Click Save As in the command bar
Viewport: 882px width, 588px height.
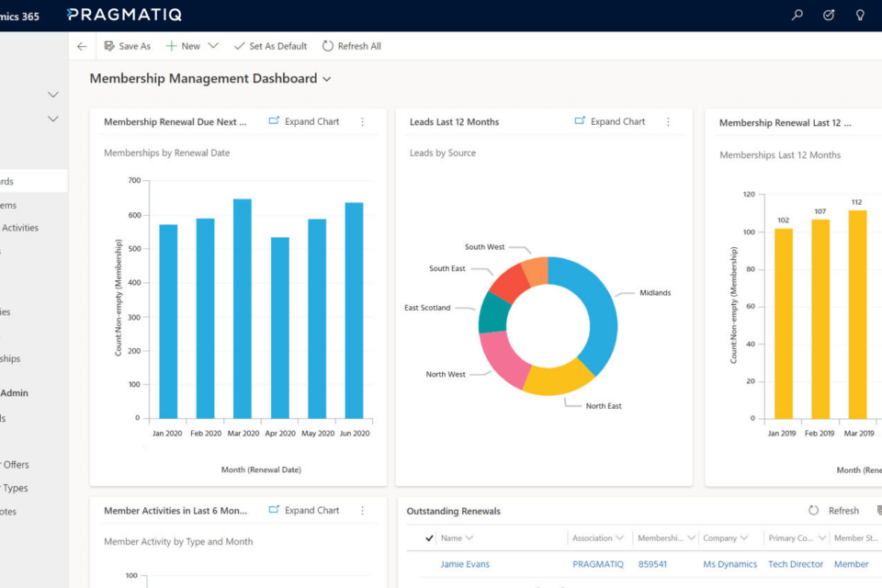[x=127, y=46]
